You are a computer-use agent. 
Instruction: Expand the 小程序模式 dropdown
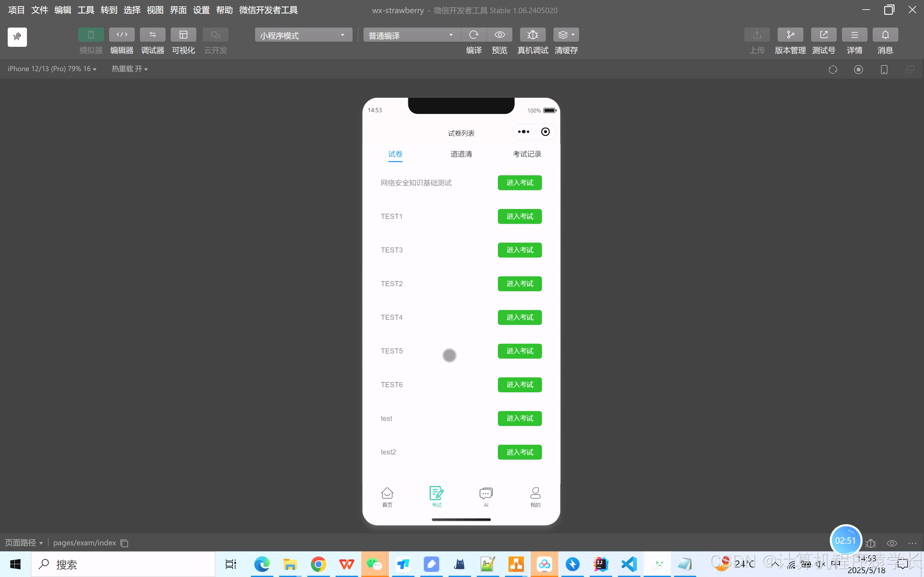click(304, 35)
